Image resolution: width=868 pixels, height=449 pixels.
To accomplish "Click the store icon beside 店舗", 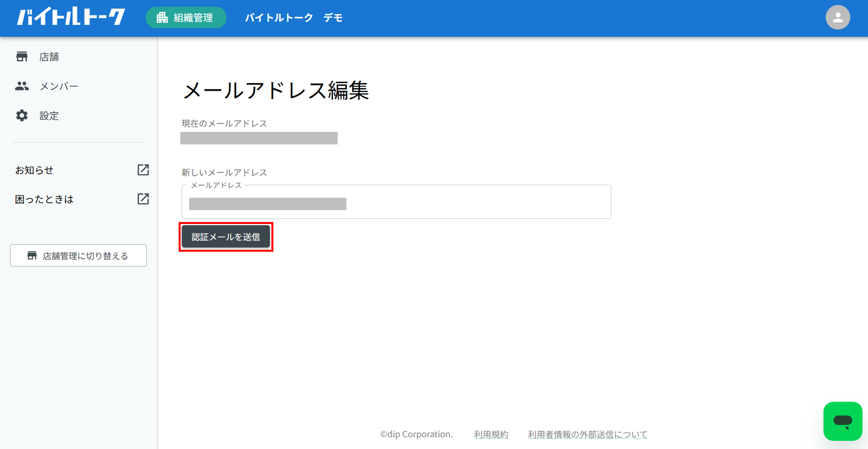I will point(22,56).
